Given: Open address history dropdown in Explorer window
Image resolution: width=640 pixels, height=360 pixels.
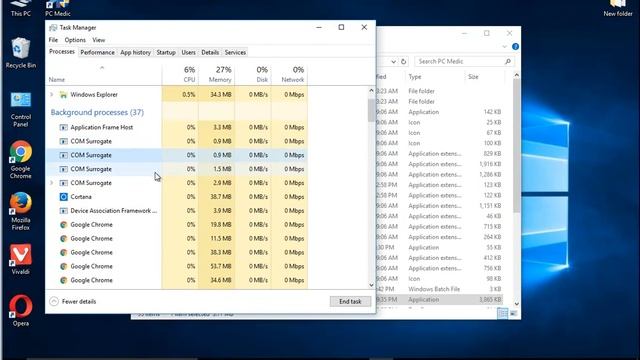Looking at the screenshot, I should pyautogui.click(x=393, y=62).
